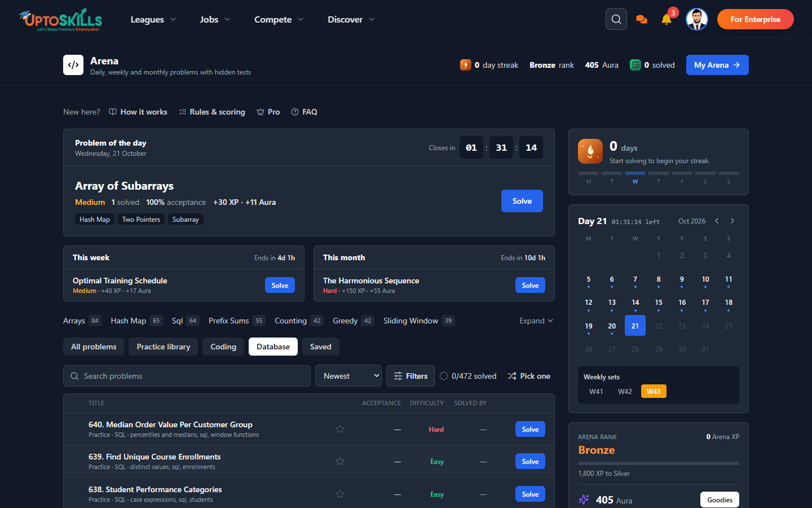The height and width of the screenshot is (508, 812).
Task: Go to previous calendar month
Action: (x=717, y=221)
